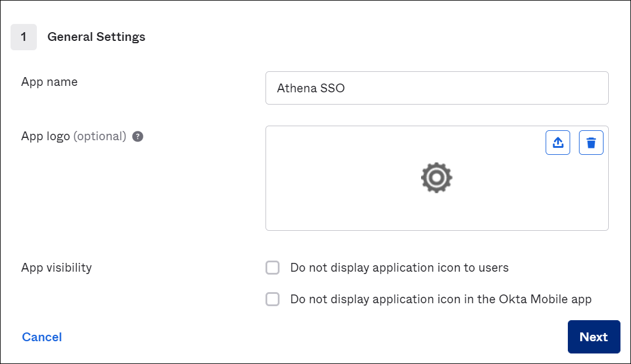Uncheck the Okta Mobile app visibility option

pyautogui.click(x=273, y=299)
